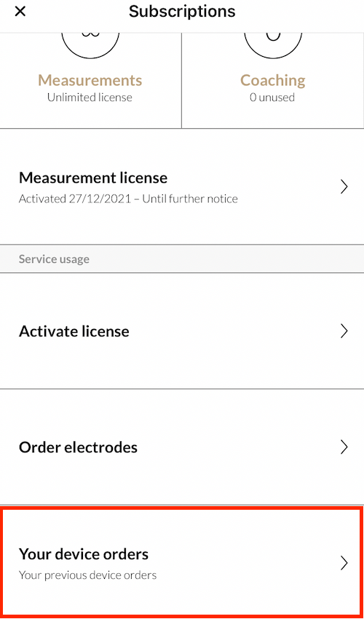Click the chevron beside Order electrodes
Image resolution: width=364 pixels, height=619 pixels.
coord(344,447)
